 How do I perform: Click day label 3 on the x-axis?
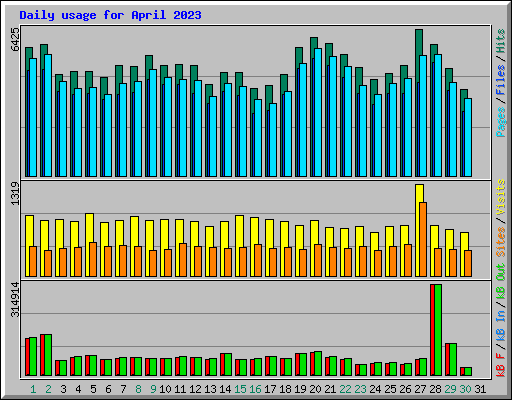[63, 389]
